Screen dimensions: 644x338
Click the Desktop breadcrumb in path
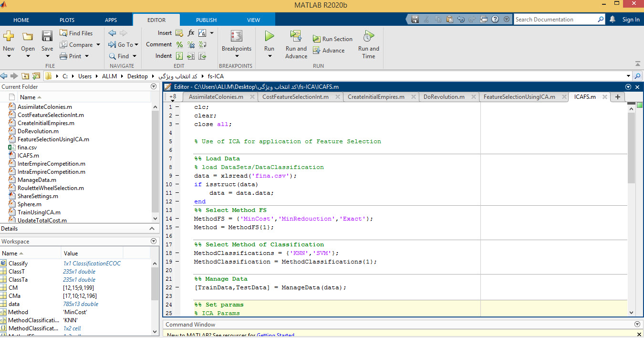click(137, 76)
